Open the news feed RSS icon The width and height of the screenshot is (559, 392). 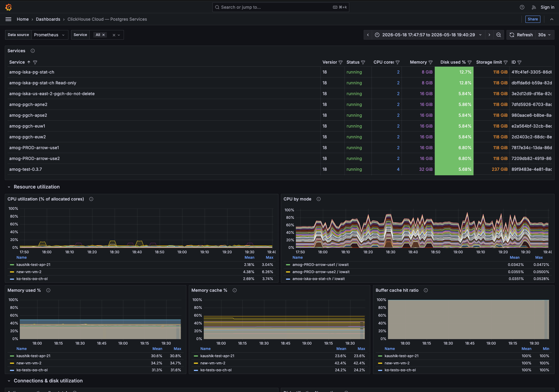pyautogui.click(x=534, y=7)
